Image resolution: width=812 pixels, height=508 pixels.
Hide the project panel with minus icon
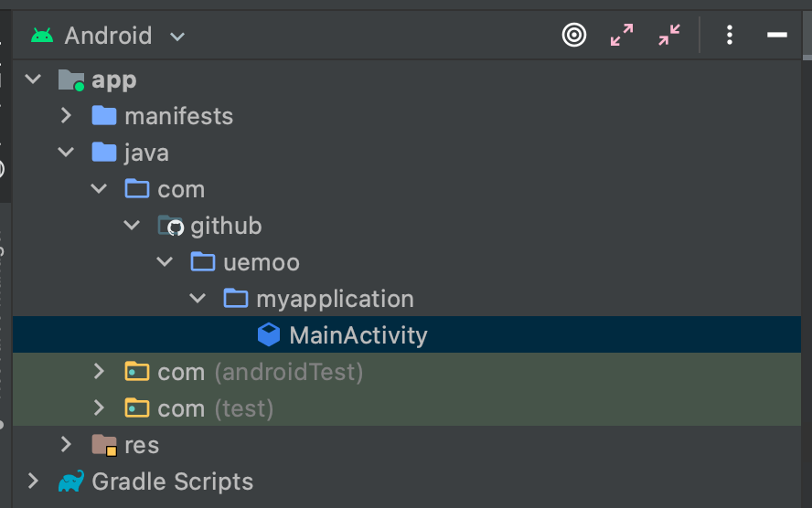pyautogui.click(x=776, y=36)
